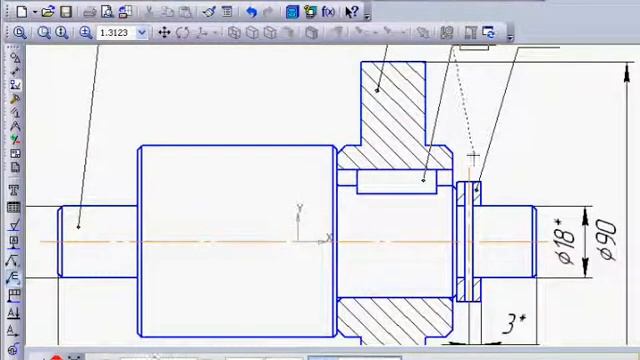This screenshot has height=360, width=640.
Task: Activate the context Help pointer
Action: (351, 12)
